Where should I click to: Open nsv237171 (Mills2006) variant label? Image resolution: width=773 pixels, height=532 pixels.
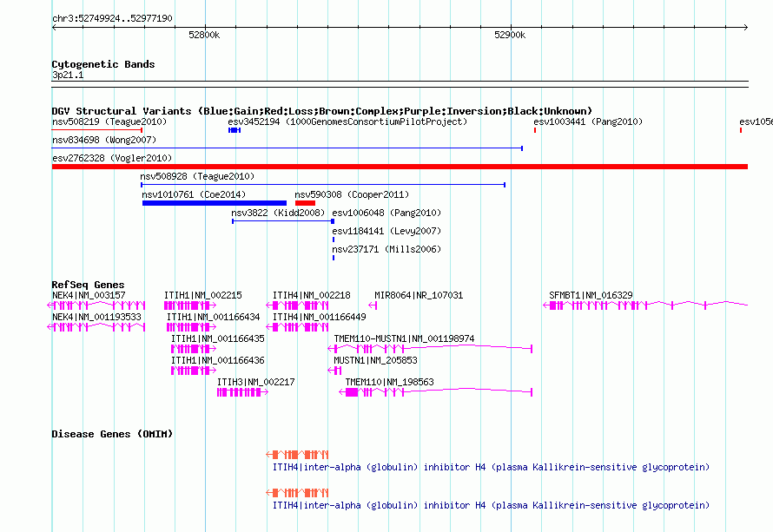point(386,249)
